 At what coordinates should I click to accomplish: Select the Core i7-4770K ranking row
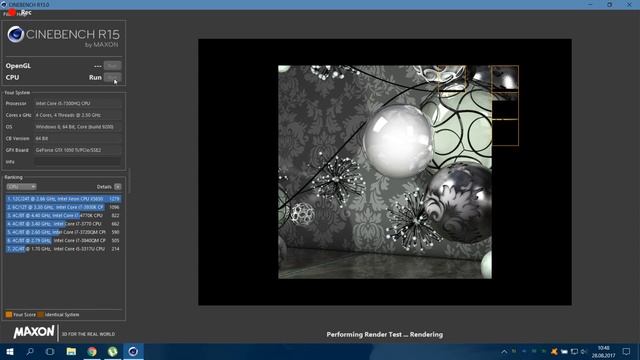[63, 216]
